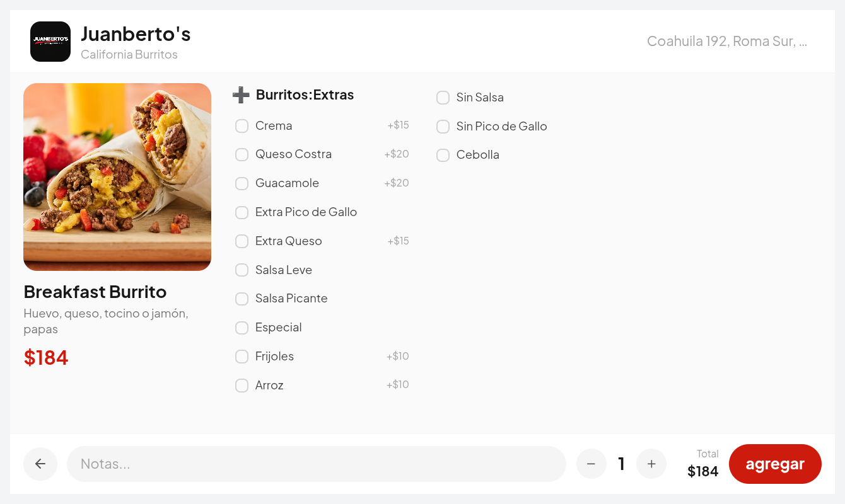Toggle the Sin Salsa option
The height and width of the screenshot is (504, 845).
[443, 98]
